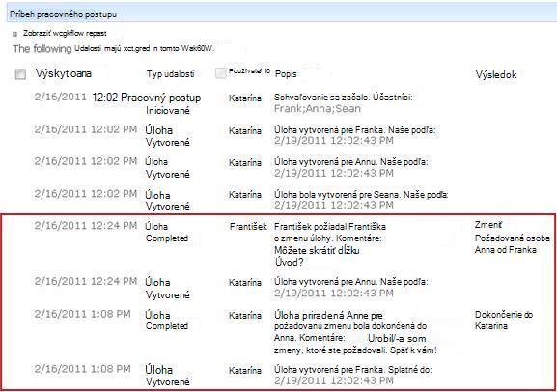
Task: Click the 'Požadovaná osoba' result text
Action: pos(513,238)
